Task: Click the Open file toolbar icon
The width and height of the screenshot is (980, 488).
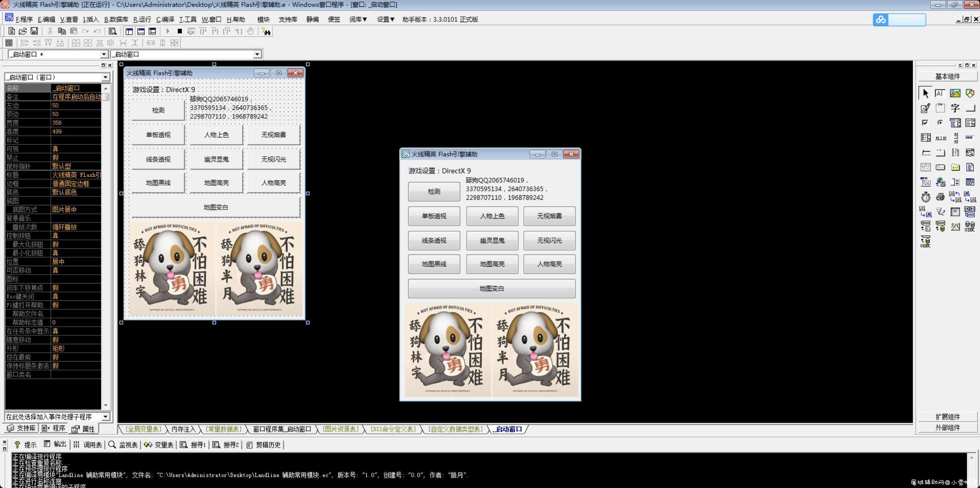Action: (x=23, y=31)
